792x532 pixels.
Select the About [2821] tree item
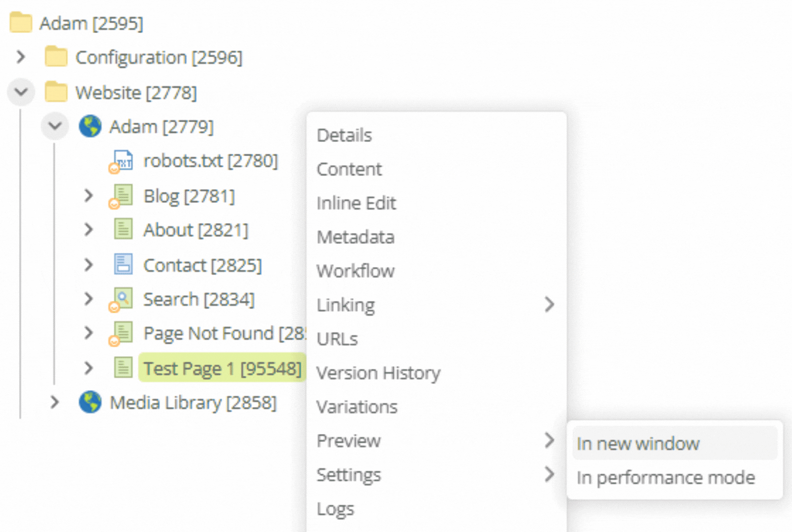click(195, 229)
